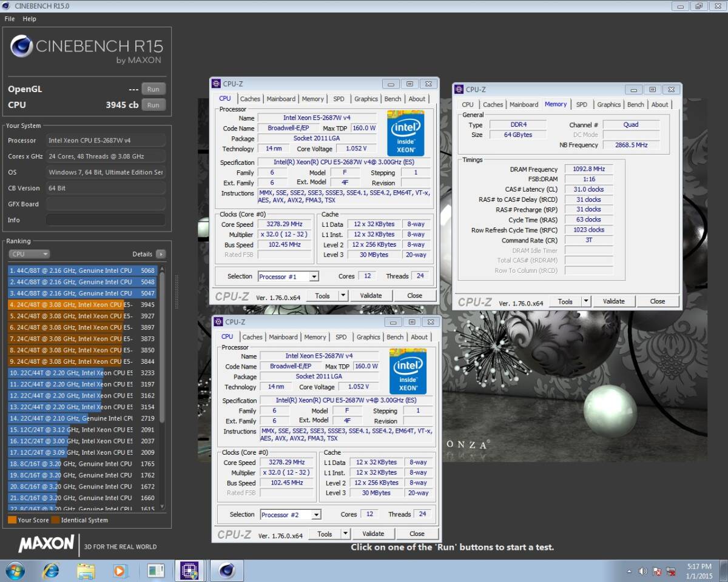Select ranking row 4 scoring 3945

83,304
